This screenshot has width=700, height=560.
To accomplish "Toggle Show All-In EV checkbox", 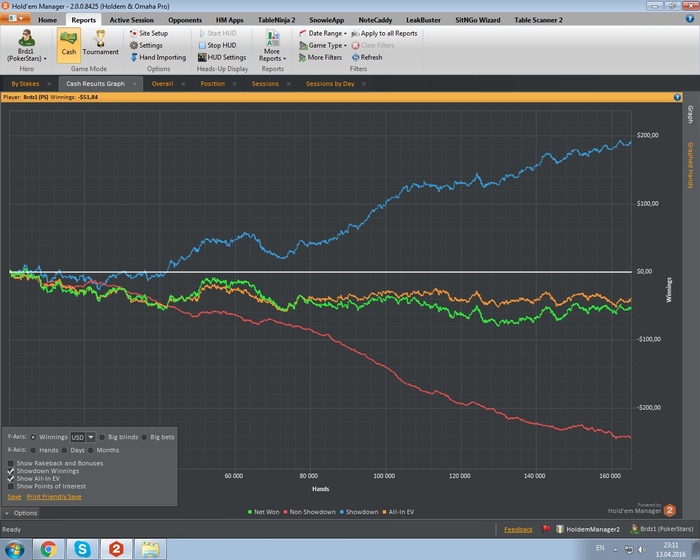I will (x=11, y=478).
